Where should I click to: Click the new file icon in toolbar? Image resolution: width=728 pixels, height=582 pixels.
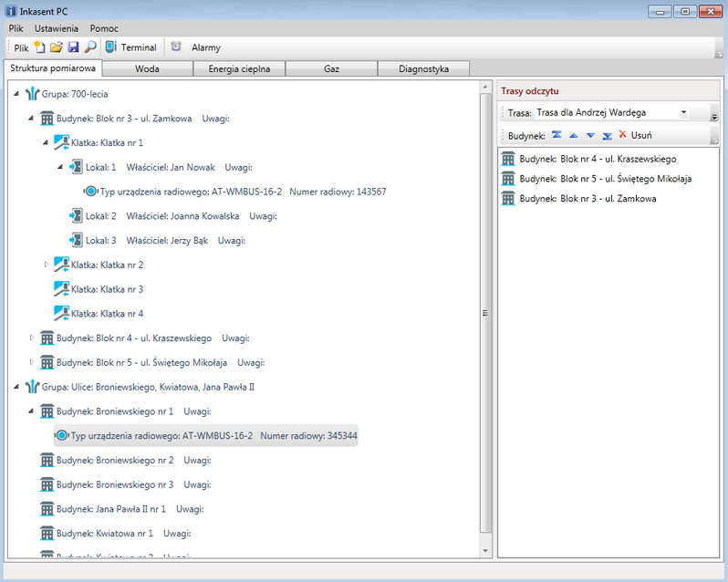click(x=39, y=47)
